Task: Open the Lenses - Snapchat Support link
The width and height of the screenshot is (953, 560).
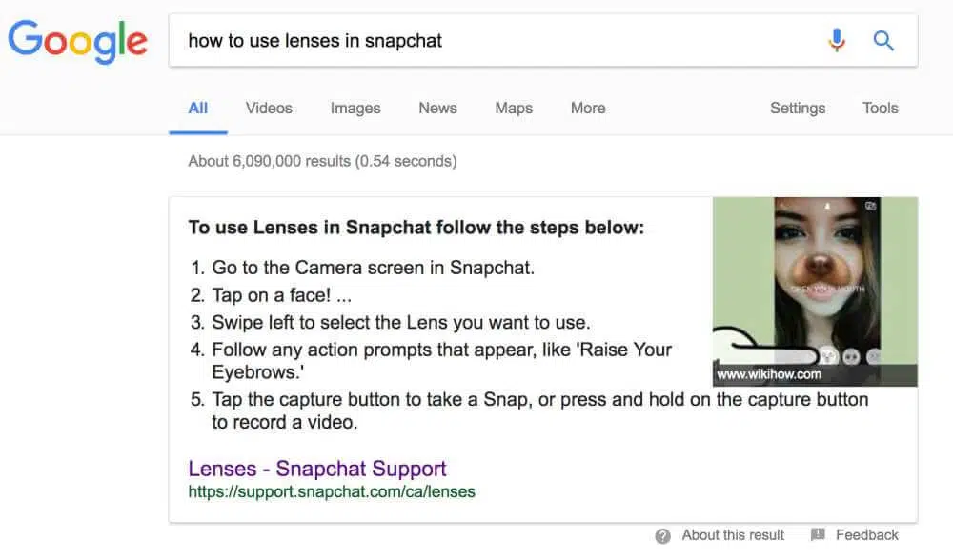Action: [317, 469]
